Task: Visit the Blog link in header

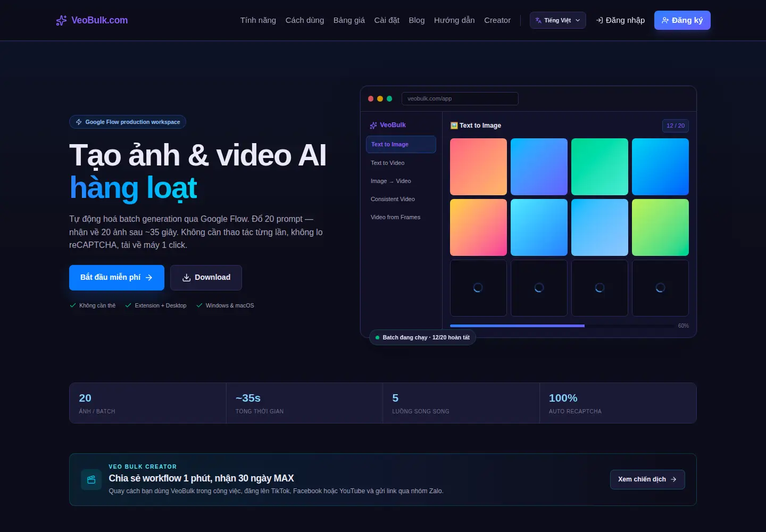Action: (x=417, y=20)
